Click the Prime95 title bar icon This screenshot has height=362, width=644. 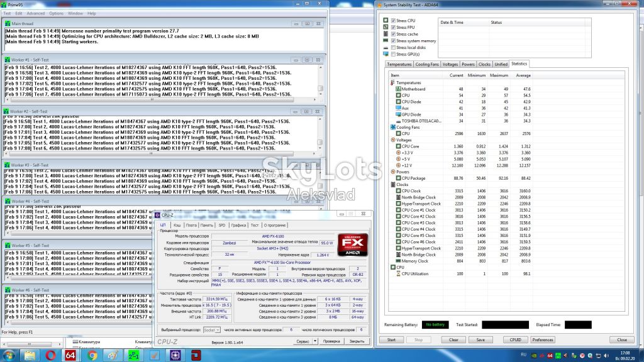coord(4,5)
